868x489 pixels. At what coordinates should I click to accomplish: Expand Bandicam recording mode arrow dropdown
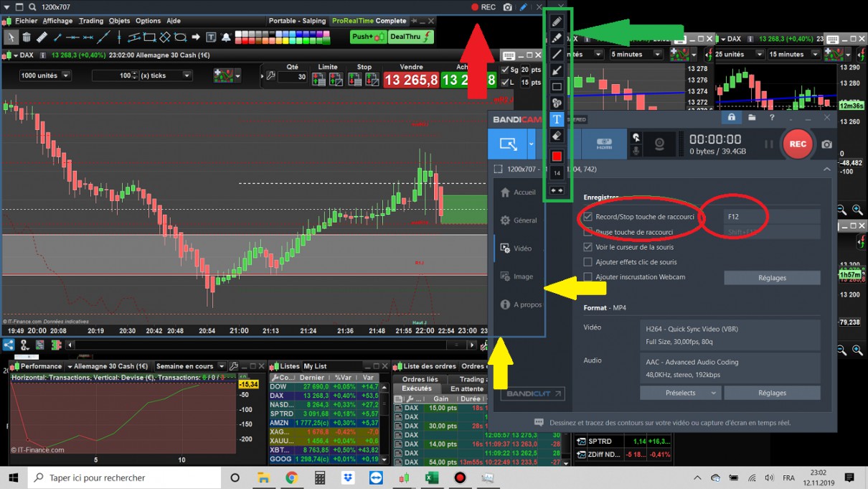click(532, 144)
